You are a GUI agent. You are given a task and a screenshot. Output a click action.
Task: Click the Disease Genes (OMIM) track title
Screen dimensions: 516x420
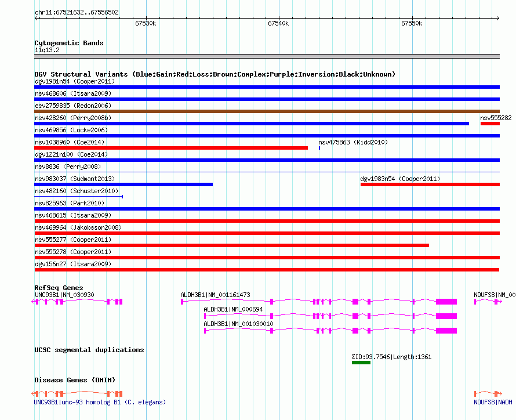75,380
